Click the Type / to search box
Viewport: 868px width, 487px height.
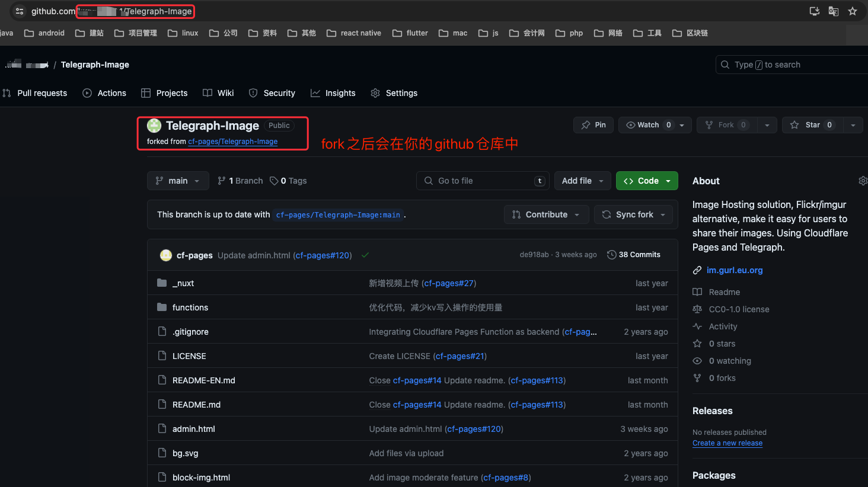click(792, 65)
